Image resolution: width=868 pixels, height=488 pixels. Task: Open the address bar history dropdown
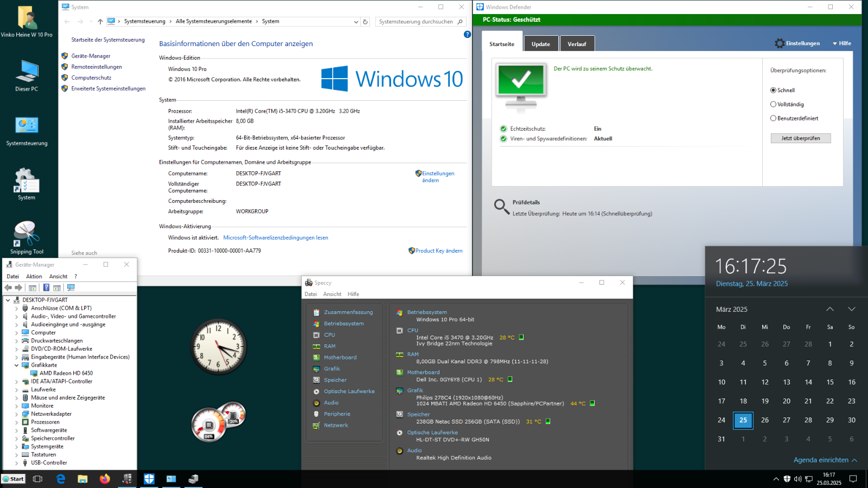click(x=356, y=22)
